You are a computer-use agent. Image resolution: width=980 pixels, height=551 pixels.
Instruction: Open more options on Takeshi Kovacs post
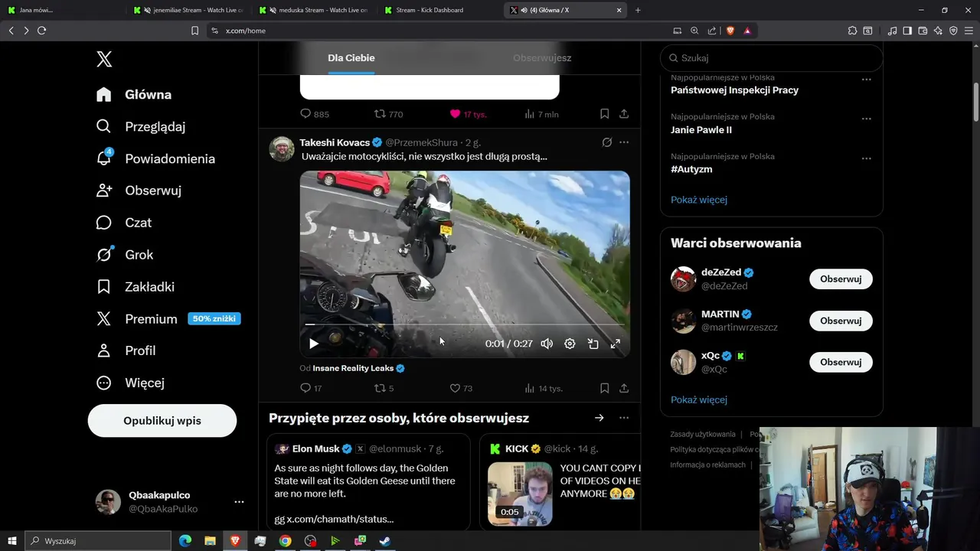624,142
